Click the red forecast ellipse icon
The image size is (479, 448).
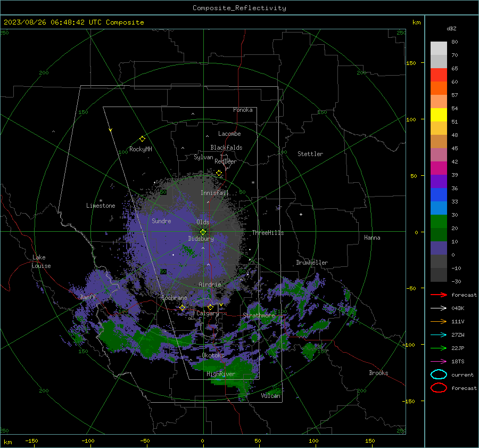[x=439, y=388]
